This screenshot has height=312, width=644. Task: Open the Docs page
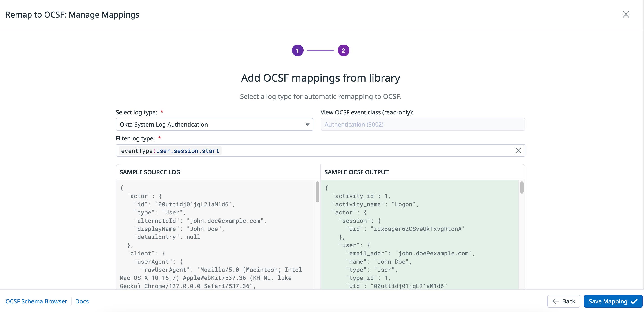point(82,301)
